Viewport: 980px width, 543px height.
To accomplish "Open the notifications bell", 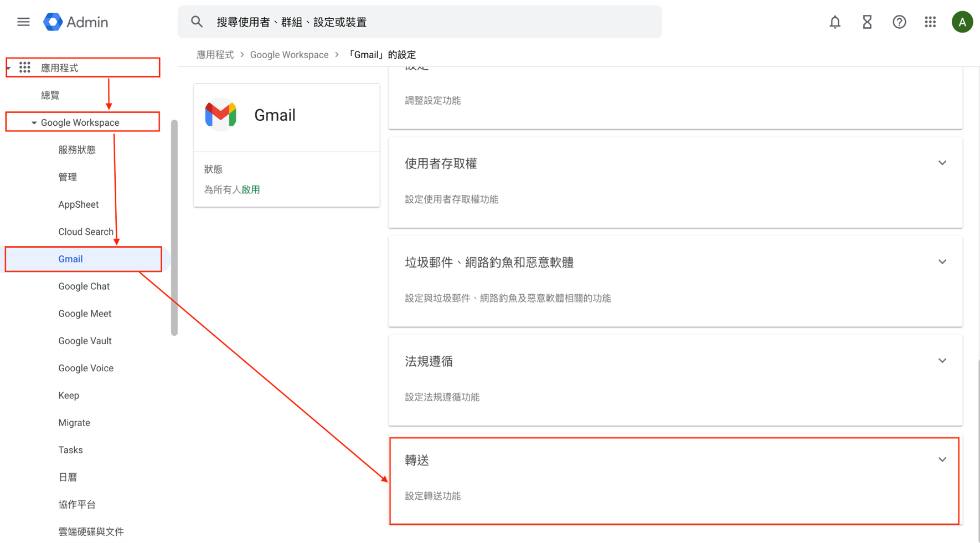I will (x=834, y=22).
